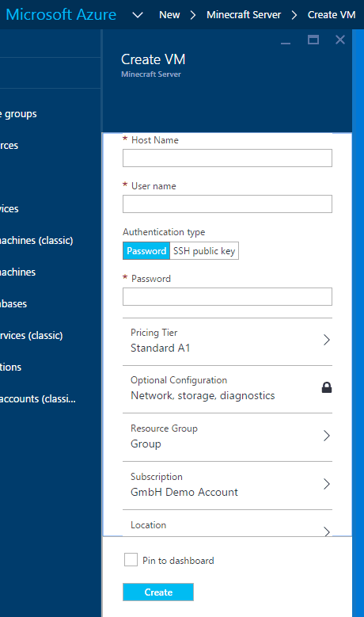The height and width of the screenshot is (617, 364).
Task: Expand the dropdown chevron next to Microsoft Azure
Action: point(138,15)
